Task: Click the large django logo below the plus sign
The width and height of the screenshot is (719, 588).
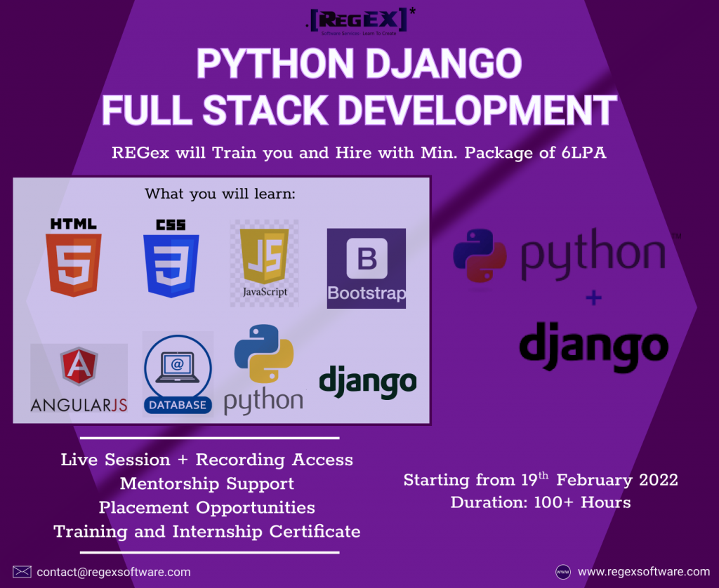Action: [594, 347]
